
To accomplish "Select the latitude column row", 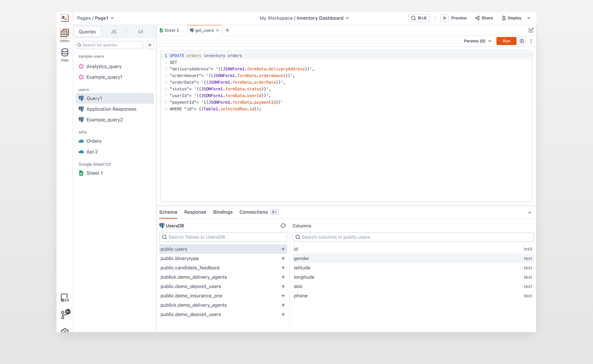I will (x=413, y=268).
